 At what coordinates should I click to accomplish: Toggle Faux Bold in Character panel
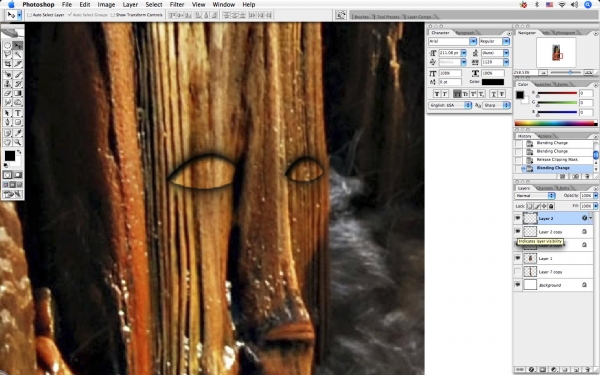pos(437,94)
